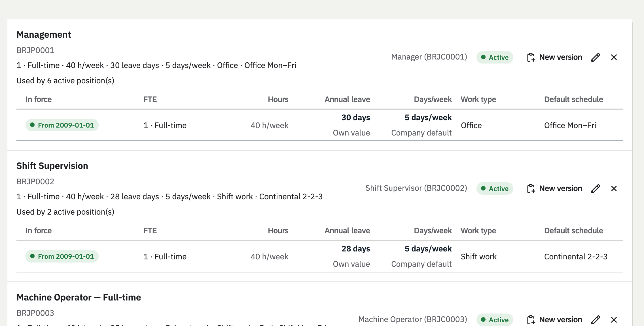Click Machine Operator (BRJC0003) label
The height and width of the screenshot is (326, 644).
[413, 319]
